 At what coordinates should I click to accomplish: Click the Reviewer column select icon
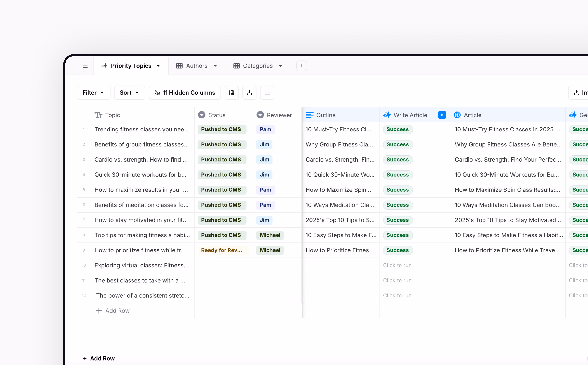tap(260, 115)
